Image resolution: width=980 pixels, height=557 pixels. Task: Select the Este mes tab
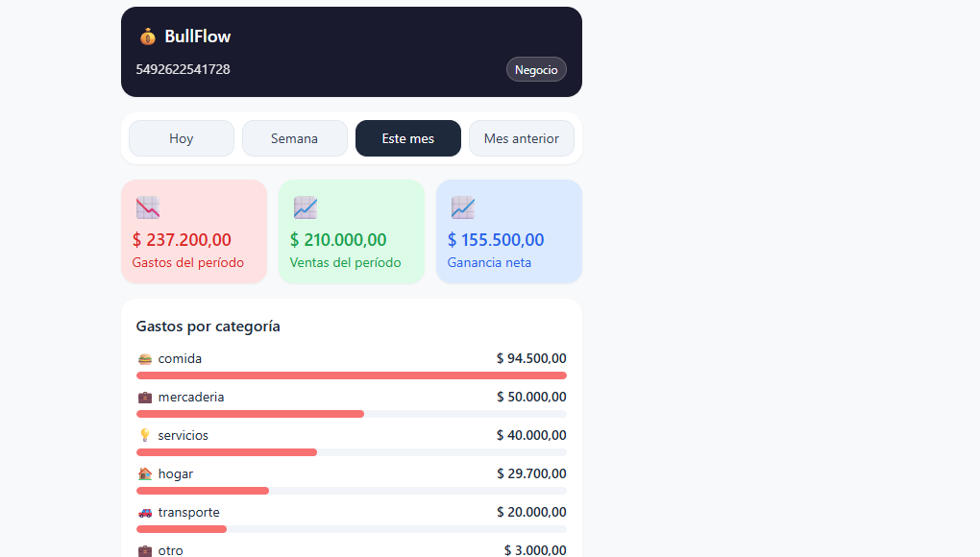pos(408,138)
